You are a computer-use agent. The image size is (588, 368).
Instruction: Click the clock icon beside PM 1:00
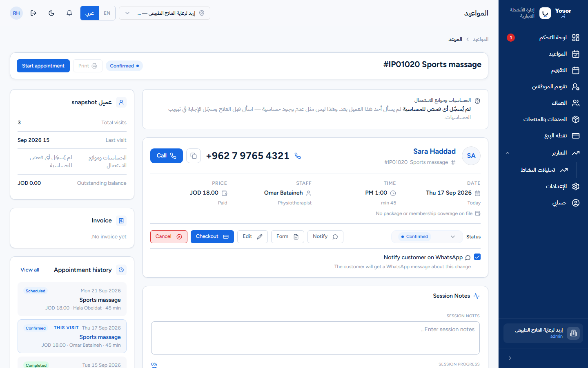click(x=393, y=193)
